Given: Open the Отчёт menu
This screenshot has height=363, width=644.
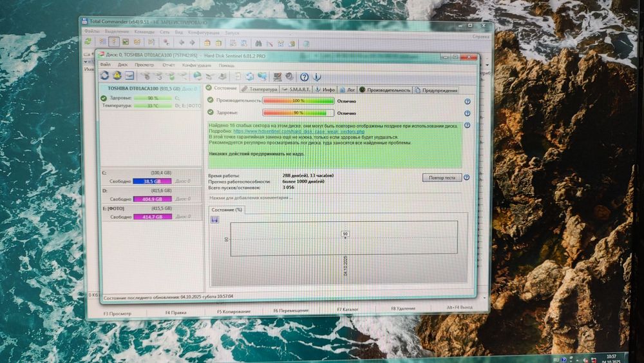Looking at the screenshot, I should point(168,65).
